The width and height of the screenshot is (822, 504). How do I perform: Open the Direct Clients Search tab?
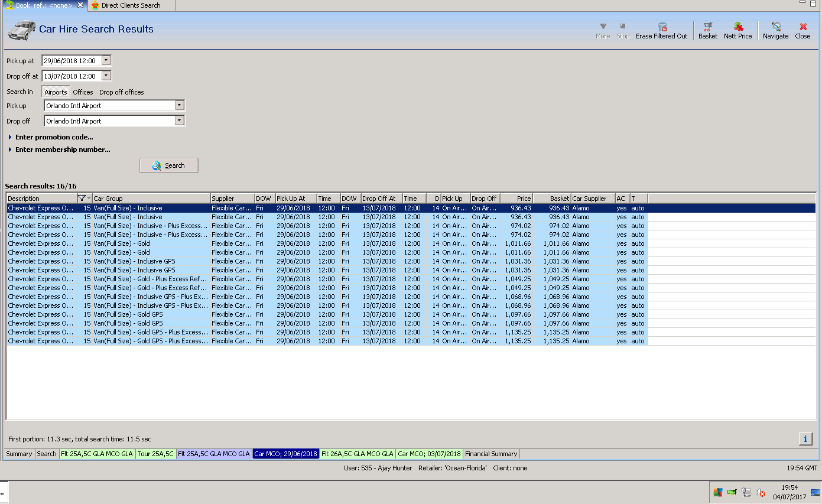click(130, 5)
